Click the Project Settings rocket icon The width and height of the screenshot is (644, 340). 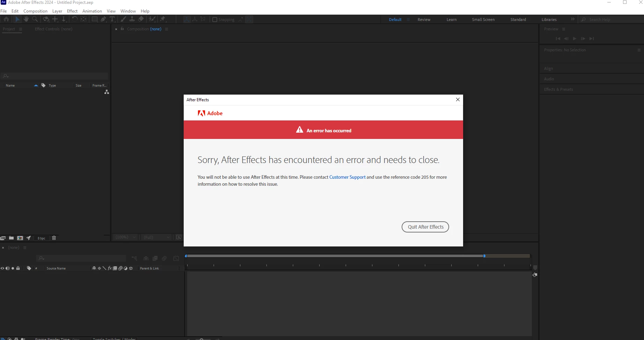[29, 238]
